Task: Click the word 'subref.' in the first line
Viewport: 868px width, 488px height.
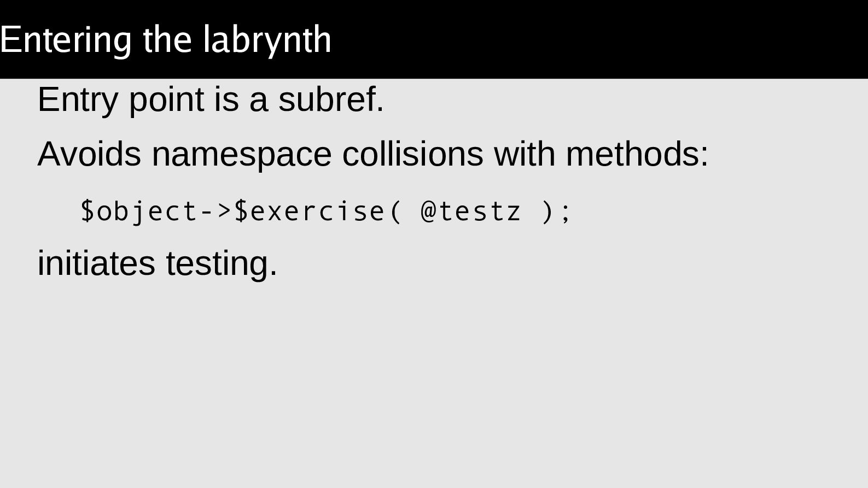Action: [331, 100]
